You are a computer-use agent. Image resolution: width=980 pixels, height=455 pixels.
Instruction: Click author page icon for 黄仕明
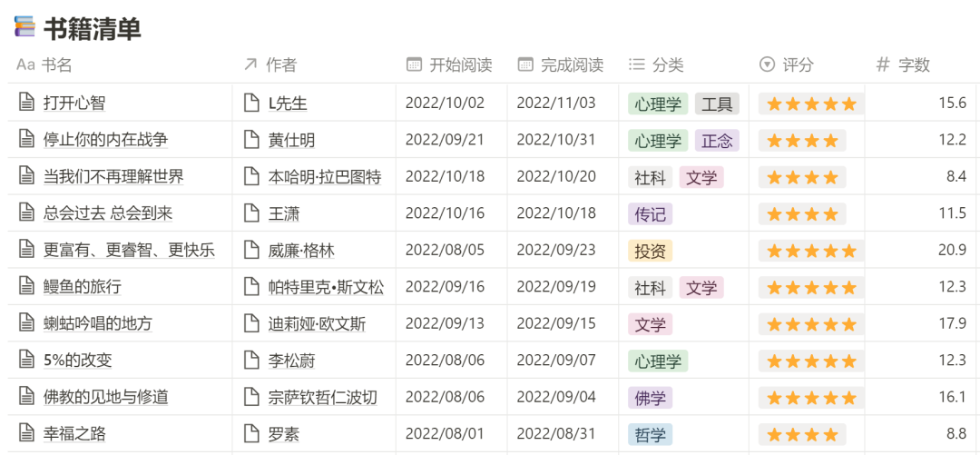pyautogui.click(x=251, y=140)
